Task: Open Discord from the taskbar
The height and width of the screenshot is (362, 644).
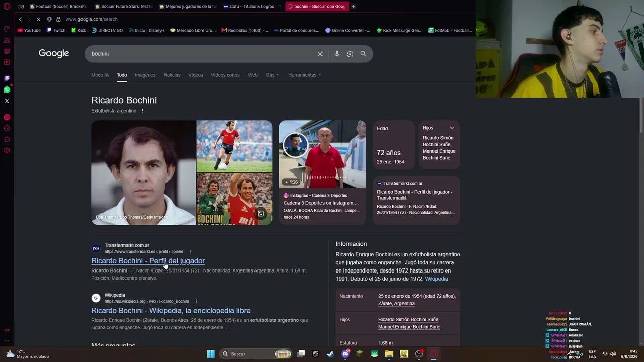Action: click(x=345, y=354)
